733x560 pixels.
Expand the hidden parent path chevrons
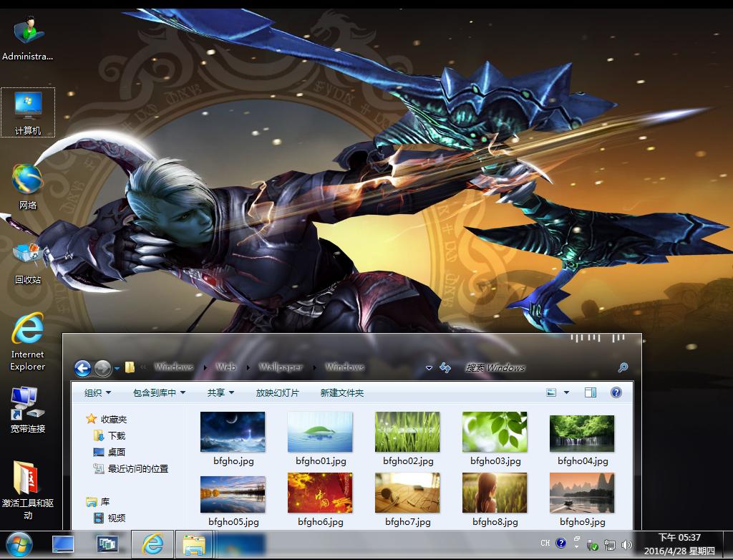[143, 367]
